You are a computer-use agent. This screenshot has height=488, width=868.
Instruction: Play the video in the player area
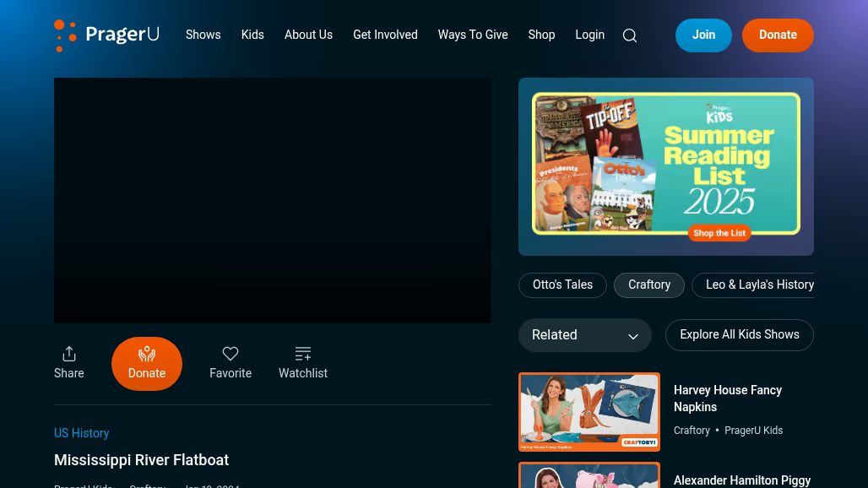[273, 200]
